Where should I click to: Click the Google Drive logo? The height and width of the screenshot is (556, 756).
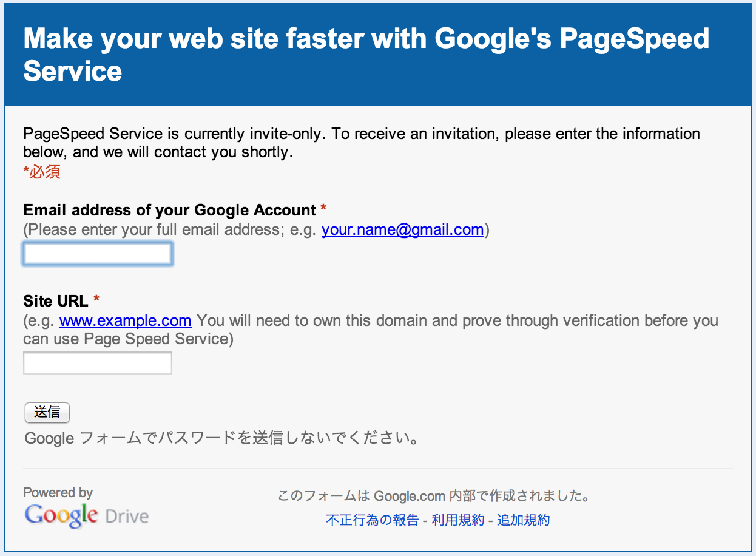coord(86,516)
